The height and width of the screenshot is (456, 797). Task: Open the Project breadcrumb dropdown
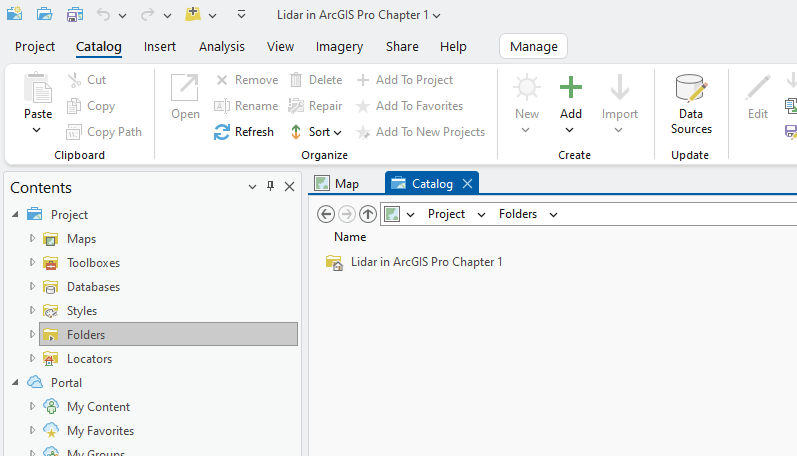tap(481, 215)
